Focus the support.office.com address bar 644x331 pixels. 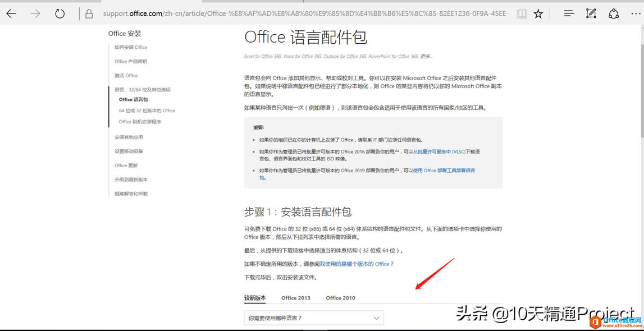(x=305, y=14)
